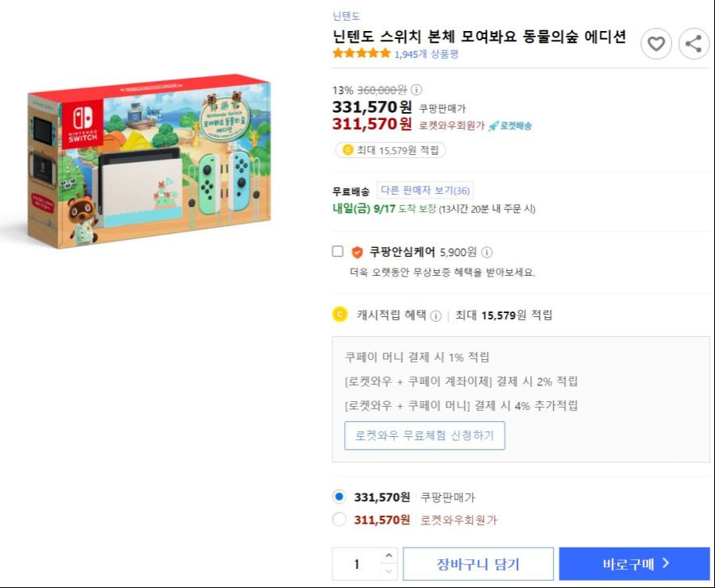This screenshot has width=715, height=588.
Task: Click the share icon
Action: pyautogui.click(x=694, y=44)
